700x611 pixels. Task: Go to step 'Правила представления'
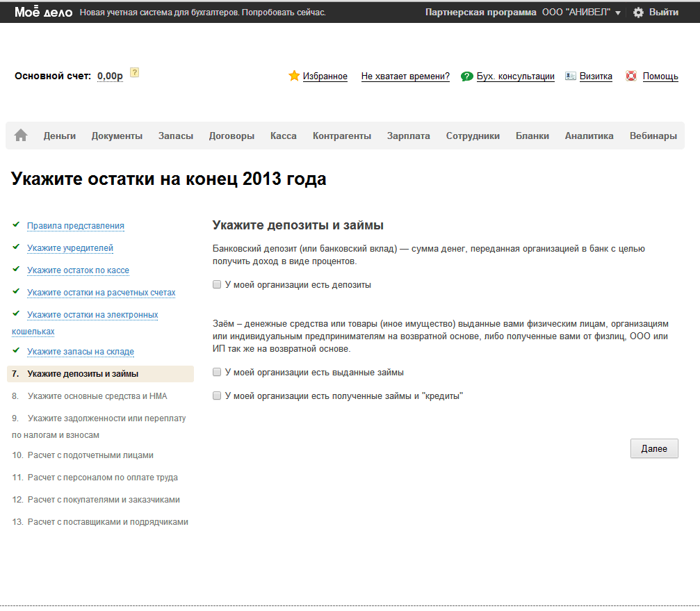click(x=76, y=226)
